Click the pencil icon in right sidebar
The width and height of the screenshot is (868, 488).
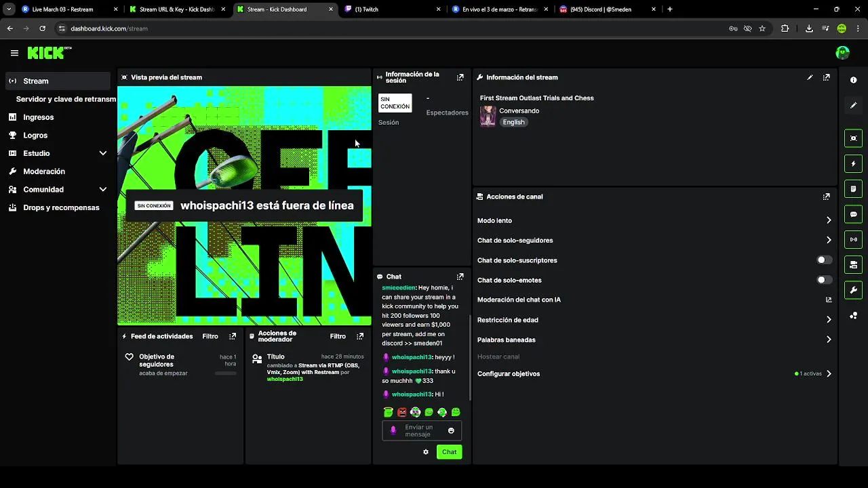tap(853, 106)
